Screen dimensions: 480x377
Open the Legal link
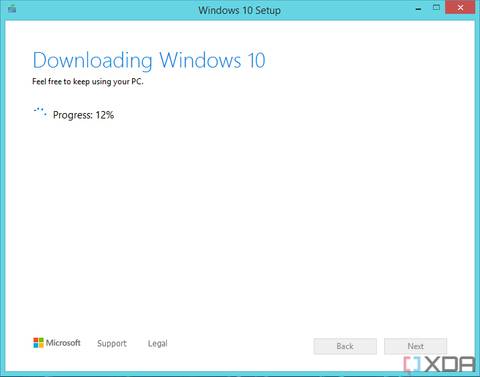click(158, 343)
